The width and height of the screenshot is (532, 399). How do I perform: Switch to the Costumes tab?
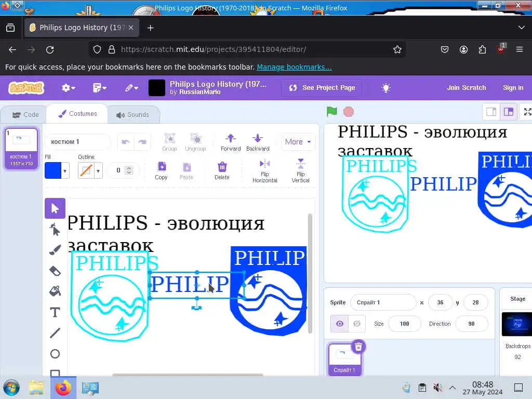(77, 114)
